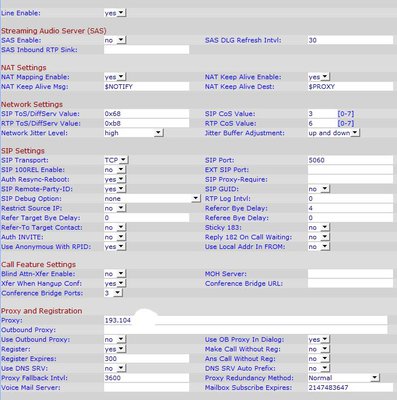Click the RTP CoS Value field
This screenshot has width=397, height=400.
[x=322, y=123]
